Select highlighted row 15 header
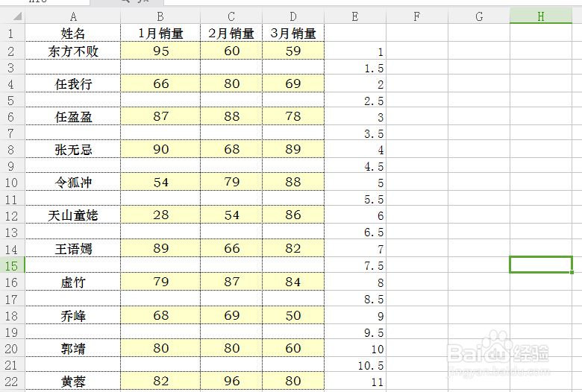This screenshot has height=392, width=582. [12, 265]
